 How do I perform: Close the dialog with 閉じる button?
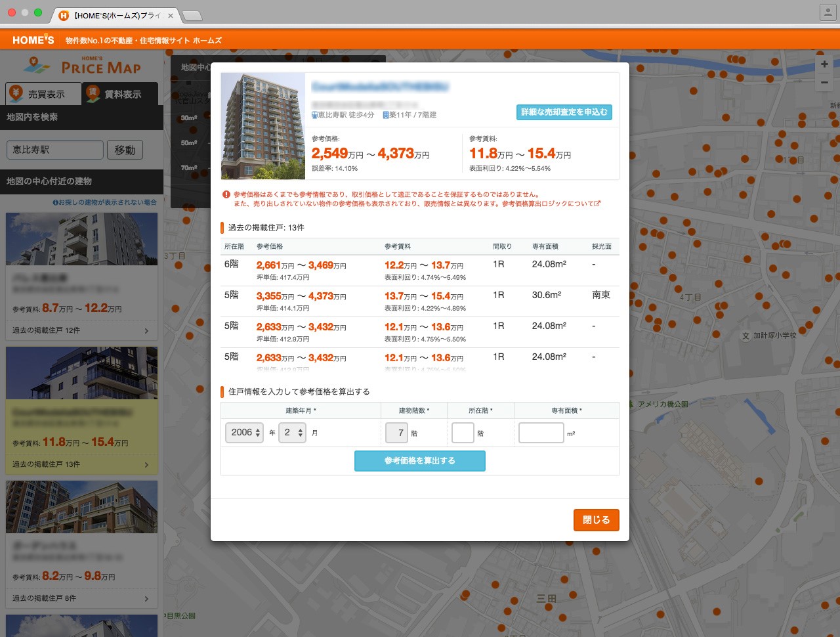click(x=596, y=519)
